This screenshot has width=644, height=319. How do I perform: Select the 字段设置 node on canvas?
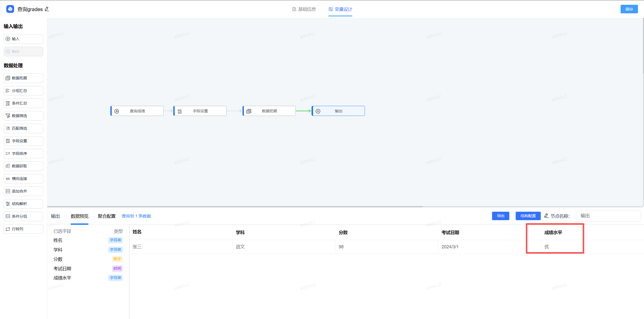point(200,111)
